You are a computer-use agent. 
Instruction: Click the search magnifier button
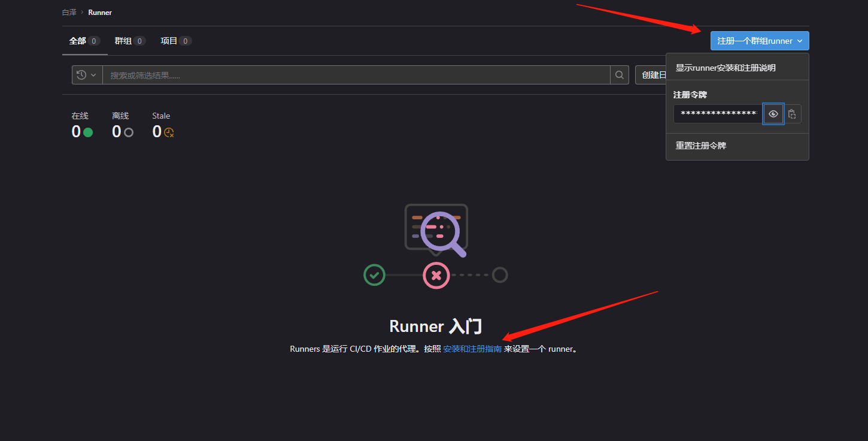(620, 75)
